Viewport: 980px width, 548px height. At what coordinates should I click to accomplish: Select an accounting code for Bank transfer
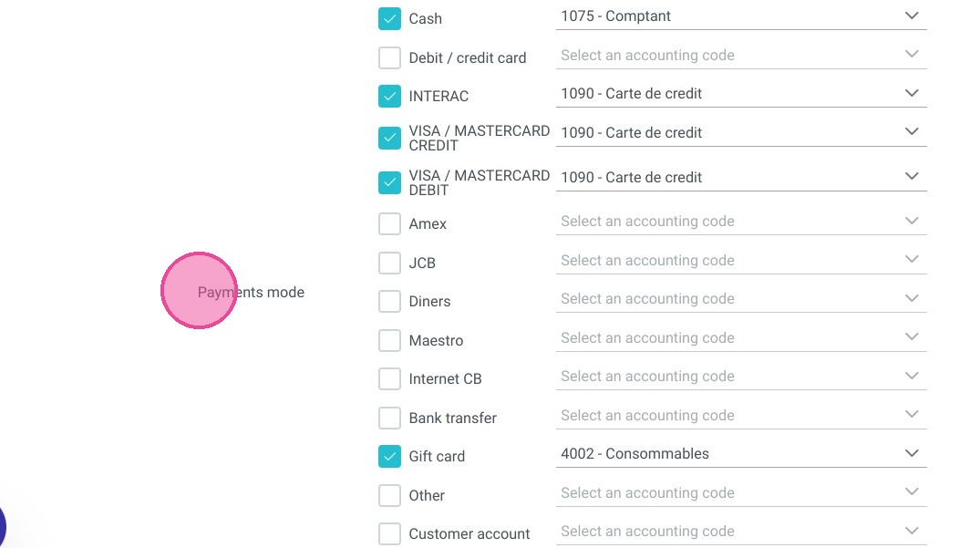click(x=741, y=415)
